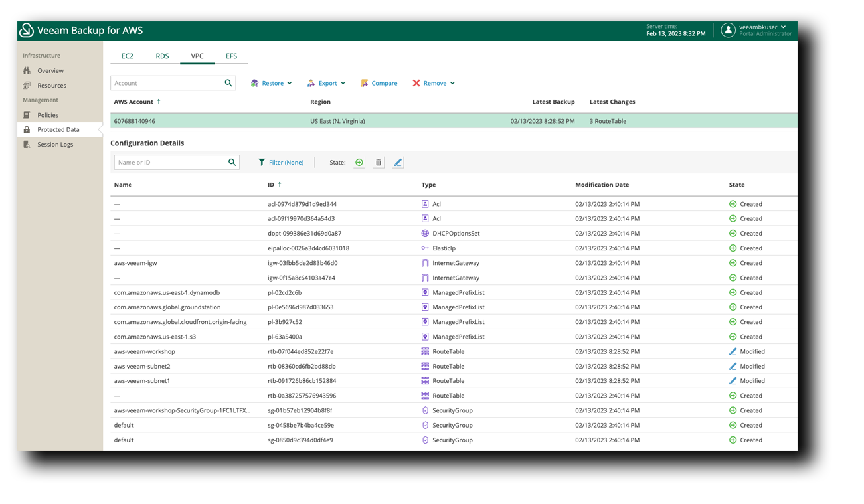Toggle the Created state filter icon
The image size is (864, 504).
coord(359,162)
